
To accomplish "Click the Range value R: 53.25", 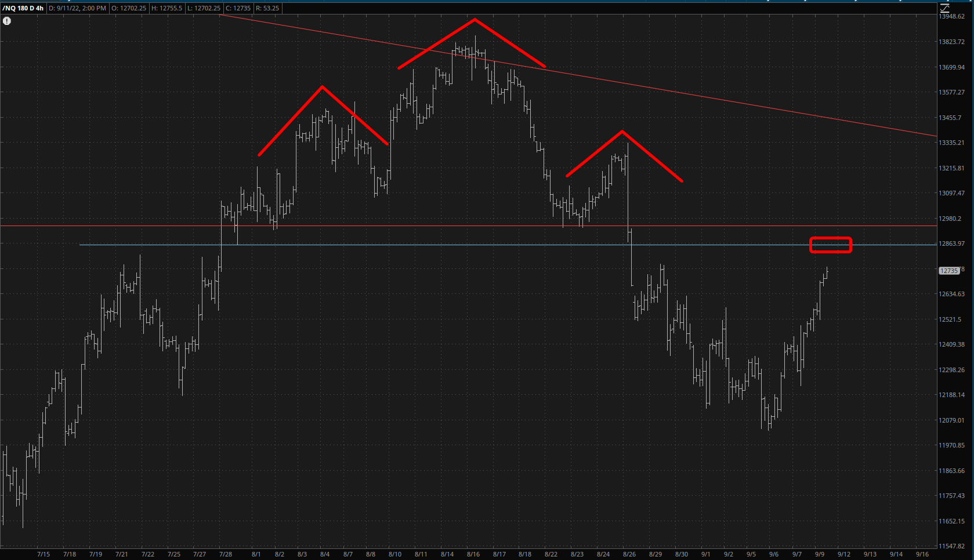I will 267,8.
